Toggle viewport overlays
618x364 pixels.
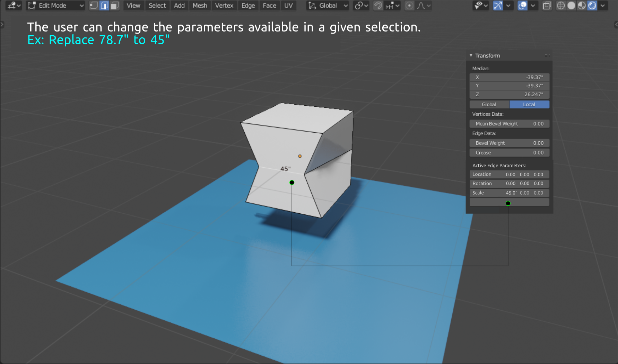pos(522,6)
